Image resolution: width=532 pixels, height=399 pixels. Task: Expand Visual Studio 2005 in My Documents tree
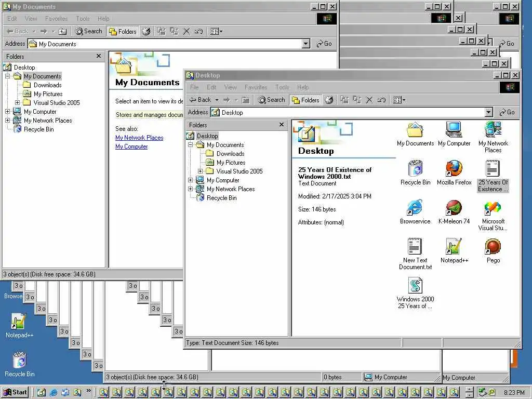[17, 102]
